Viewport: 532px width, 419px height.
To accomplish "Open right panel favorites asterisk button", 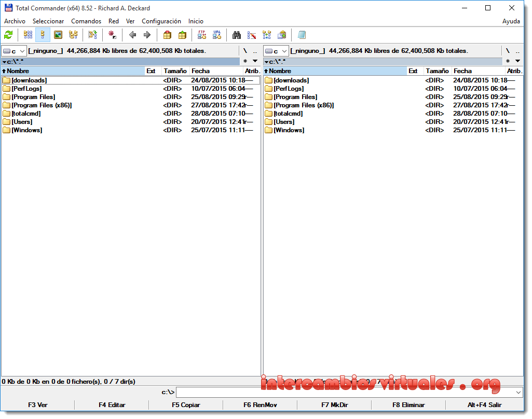I will [x=508, y=61].
